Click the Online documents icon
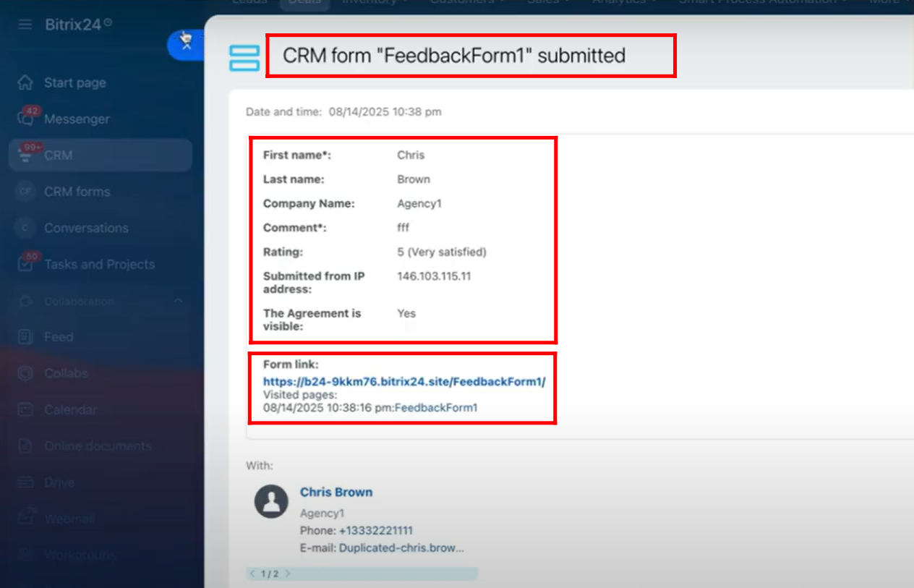Screen dimensions: 914x588 (x=25, y=446)
